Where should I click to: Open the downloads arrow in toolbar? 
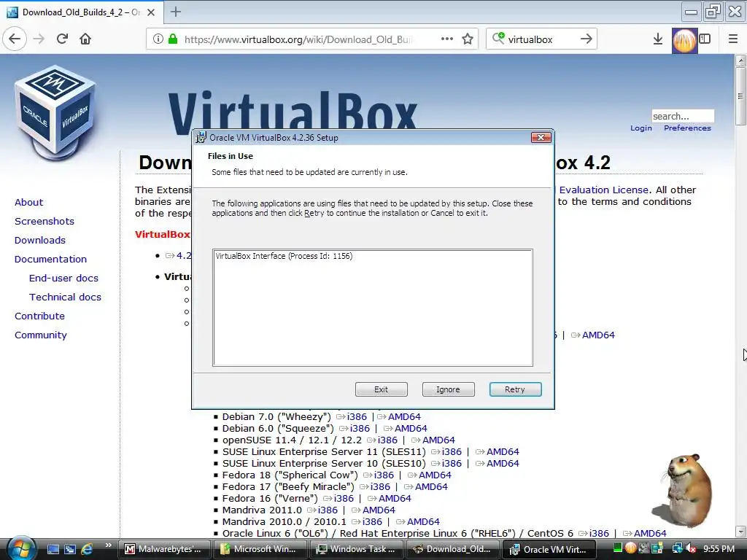tap(658, 39)
